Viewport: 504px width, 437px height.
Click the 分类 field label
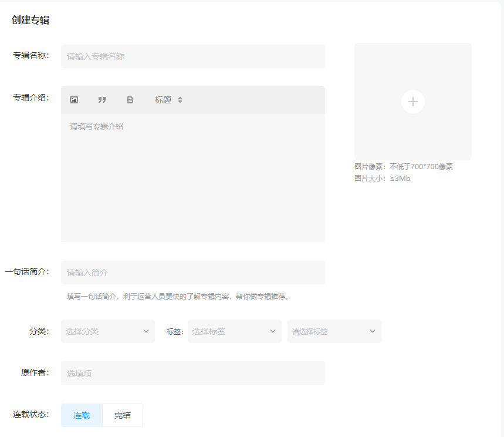pyautogui.click(x=39, y=331)
